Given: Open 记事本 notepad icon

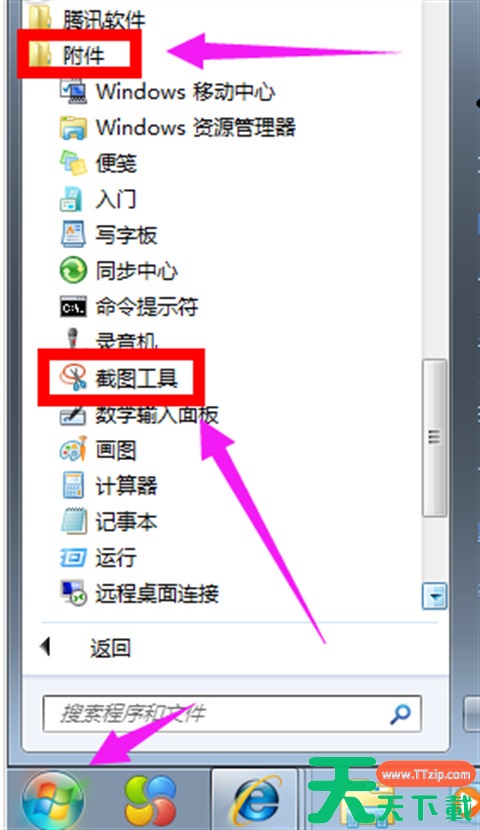Looking at the screenshot, I should [73, 521].
